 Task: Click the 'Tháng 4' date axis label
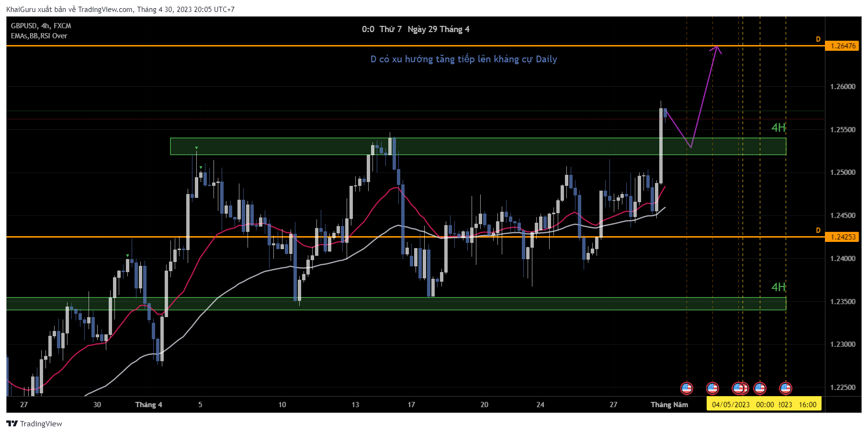[x=149, y=405]
